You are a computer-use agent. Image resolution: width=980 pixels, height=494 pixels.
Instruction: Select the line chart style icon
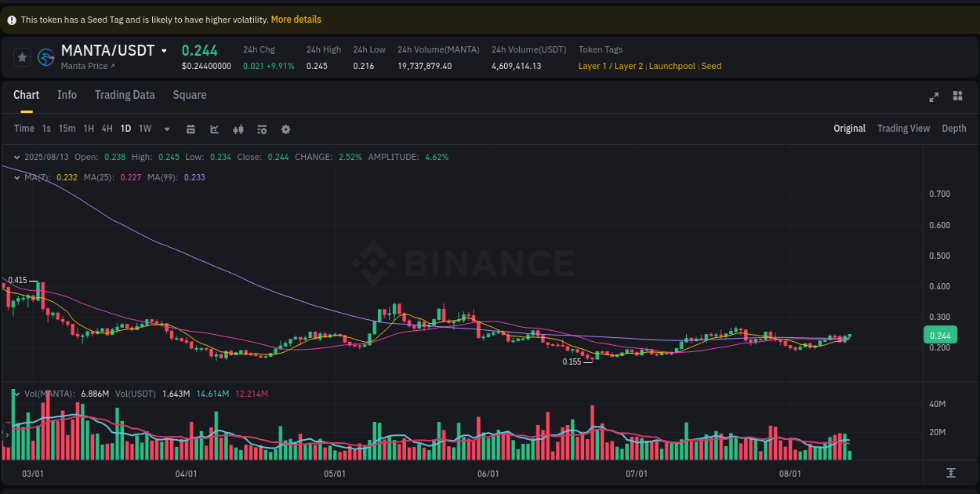(214, 129)
